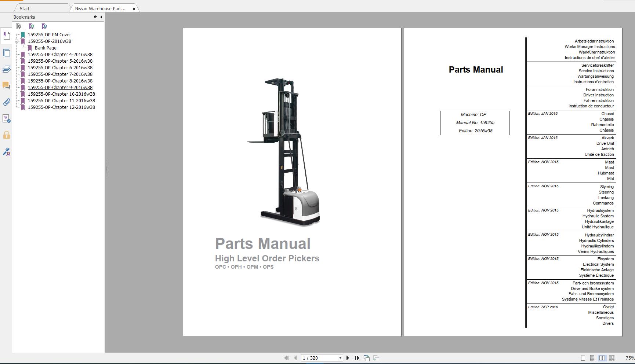The height and width of the screenshot is (364, 635).
Task: Click 'Drive Unit' section text
Action: tap(605, 143)
